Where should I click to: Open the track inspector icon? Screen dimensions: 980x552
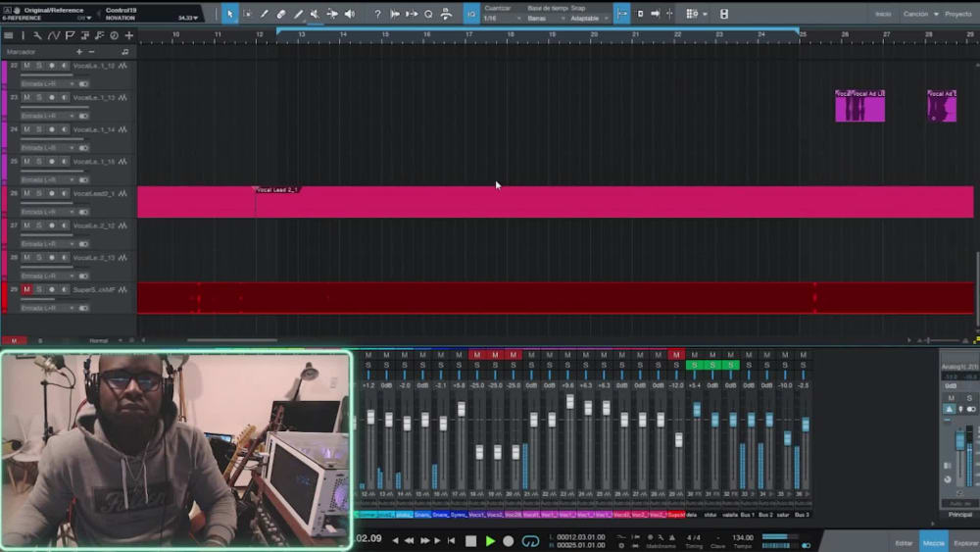(x=24, y=35)
